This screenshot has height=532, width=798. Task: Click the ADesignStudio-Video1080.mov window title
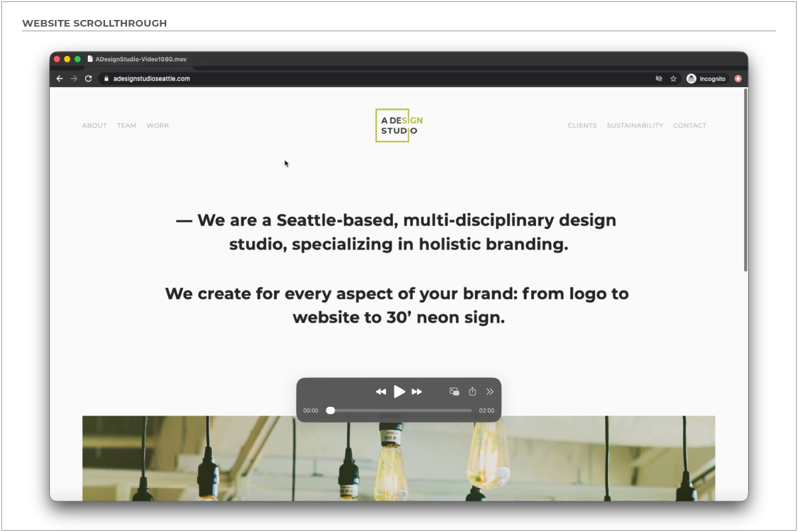pyautogui.click(x=141, y=59)
